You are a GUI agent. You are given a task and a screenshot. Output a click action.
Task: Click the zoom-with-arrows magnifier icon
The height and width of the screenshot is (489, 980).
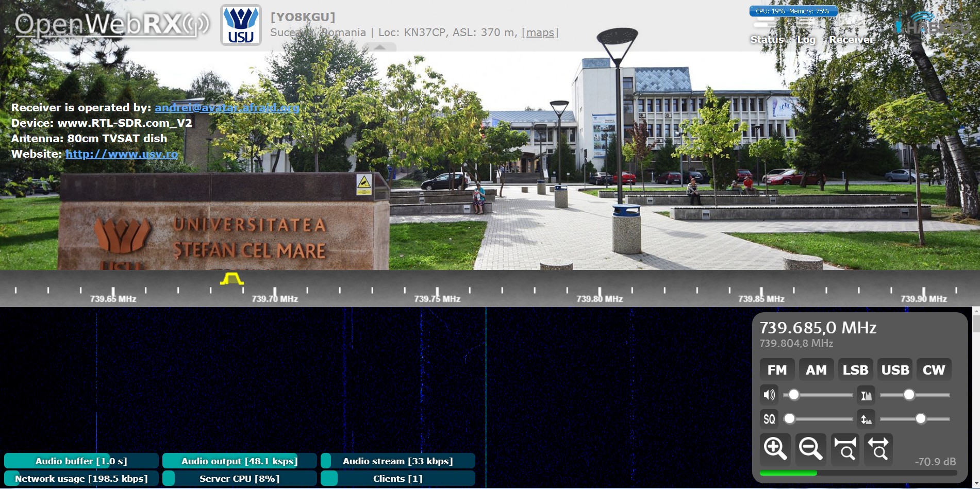click(x=878, y=448)
